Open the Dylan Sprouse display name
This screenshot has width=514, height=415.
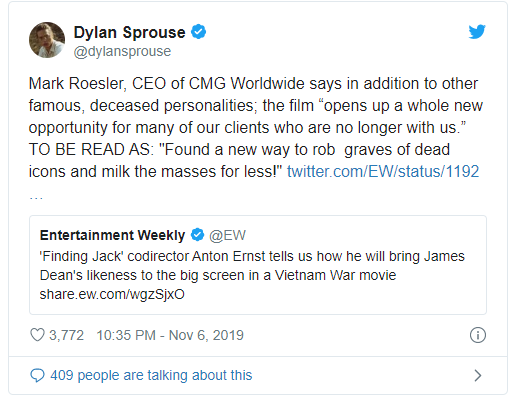point(129,32)
